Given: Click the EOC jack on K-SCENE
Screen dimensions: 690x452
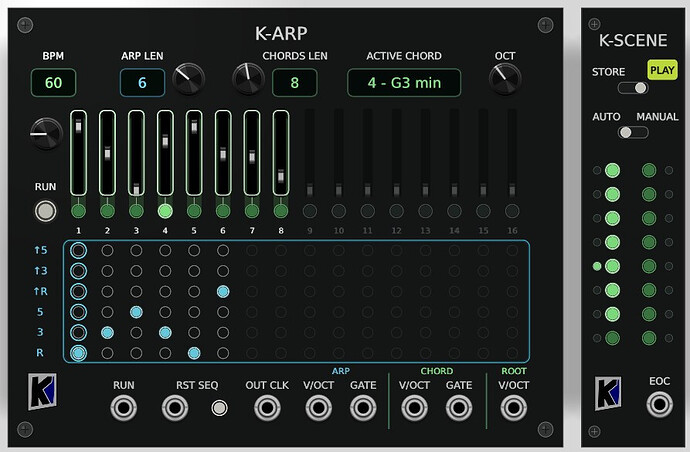Looking at the screenshot, I should 659,404.
